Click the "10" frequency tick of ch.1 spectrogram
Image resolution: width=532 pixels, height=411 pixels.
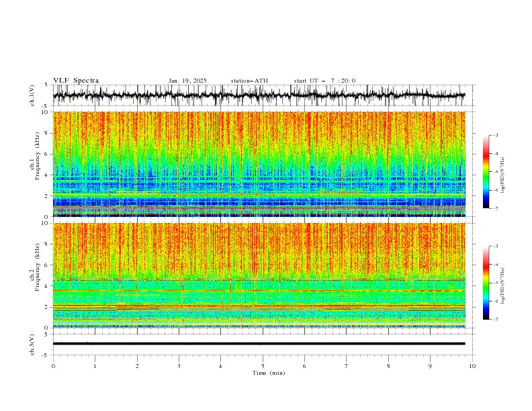(x=46, y=112)
